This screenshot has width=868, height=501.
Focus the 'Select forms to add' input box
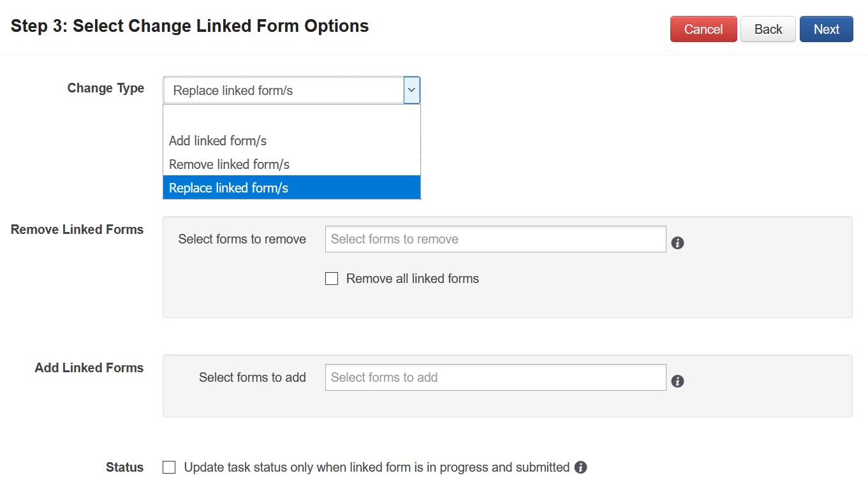tap(495, 377)
